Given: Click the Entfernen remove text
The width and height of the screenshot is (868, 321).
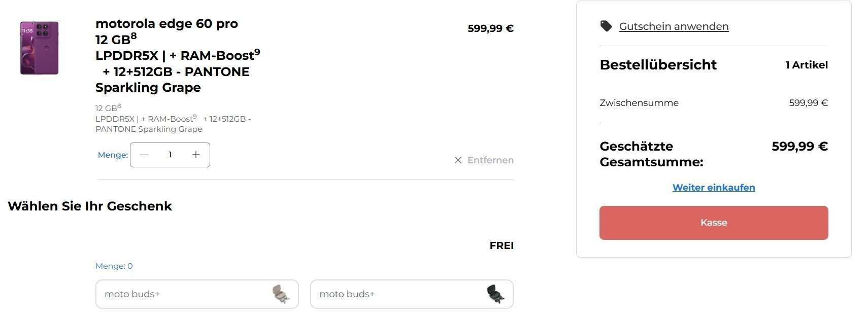Looking at the screenshot, I should pos(490,160).
